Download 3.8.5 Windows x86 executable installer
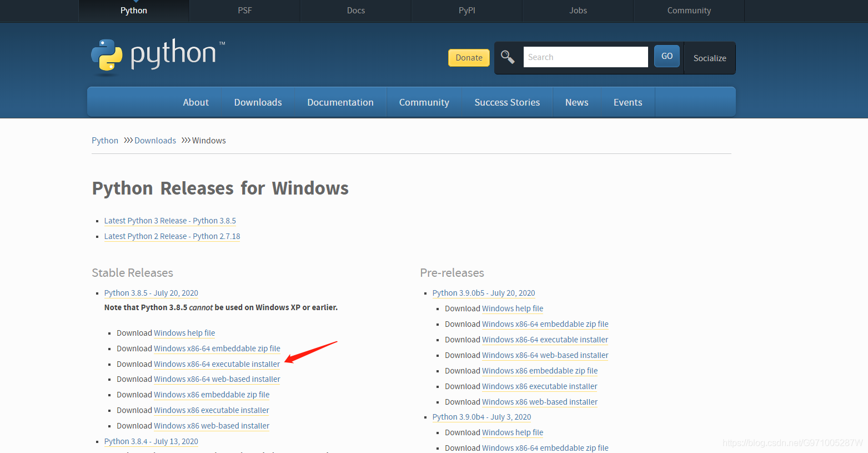This screenshot has height=453, width=868. tap(212, 410)
